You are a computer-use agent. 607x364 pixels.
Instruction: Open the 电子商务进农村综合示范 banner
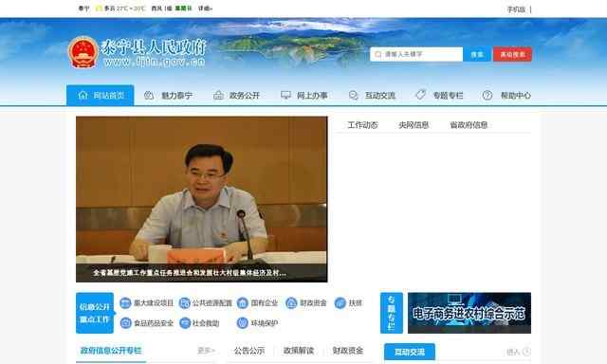(x=469, y=313)
